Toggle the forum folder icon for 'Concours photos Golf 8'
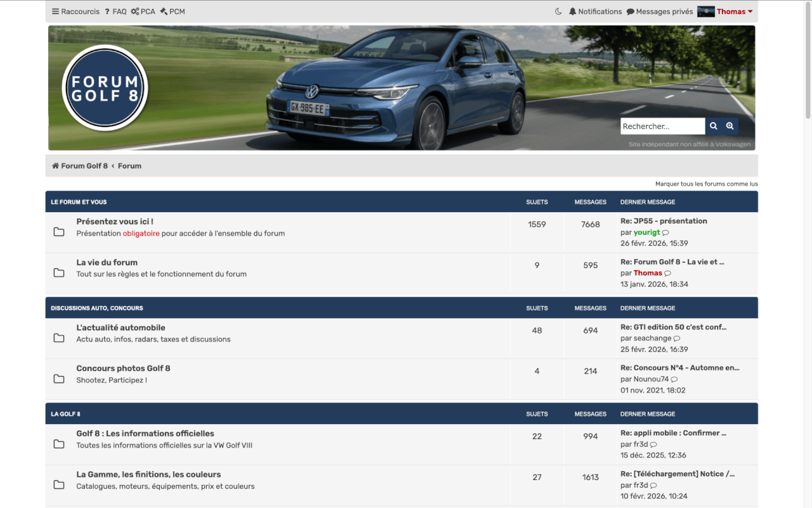Screen dimensions: 812x508 tap(58, 378)
